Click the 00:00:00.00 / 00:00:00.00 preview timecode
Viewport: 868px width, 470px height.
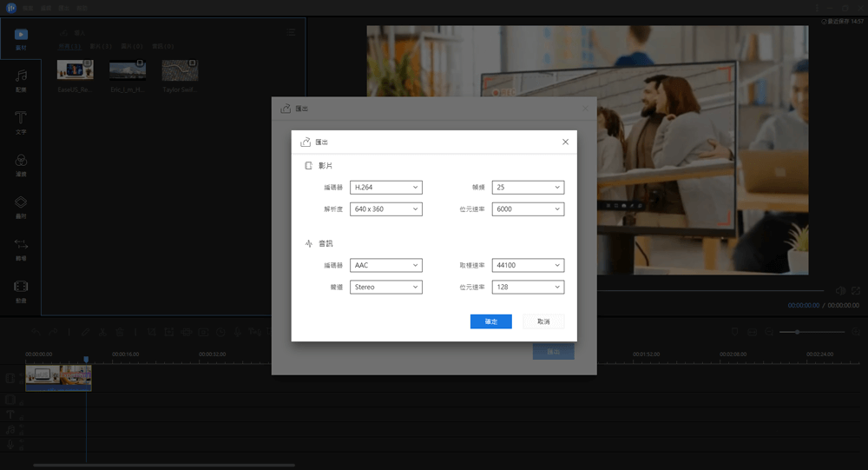pyautogui.click(x=823, y=306)
